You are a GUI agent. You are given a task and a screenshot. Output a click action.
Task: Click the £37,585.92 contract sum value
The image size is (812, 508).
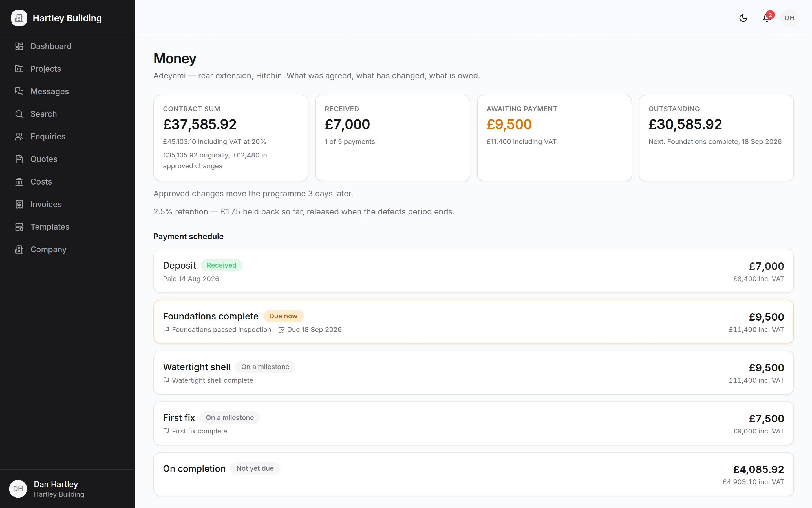200,124
